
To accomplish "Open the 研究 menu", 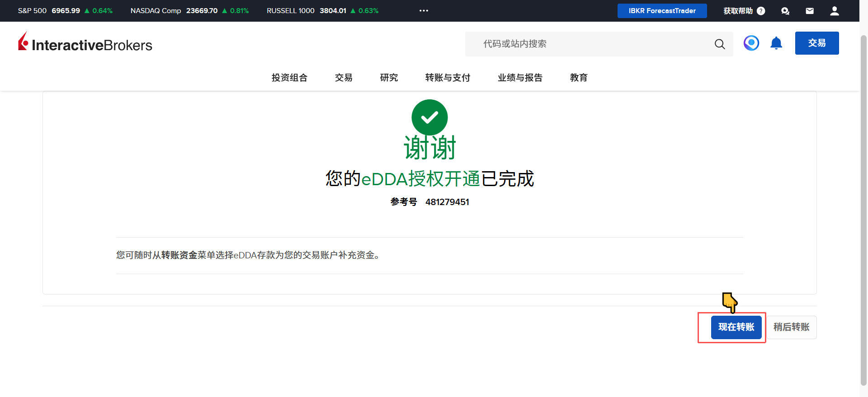I will click(389, 78).
